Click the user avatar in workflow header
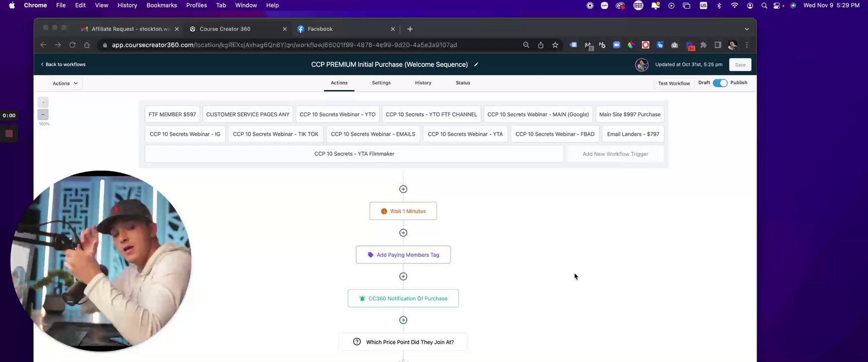 (641, 65)
